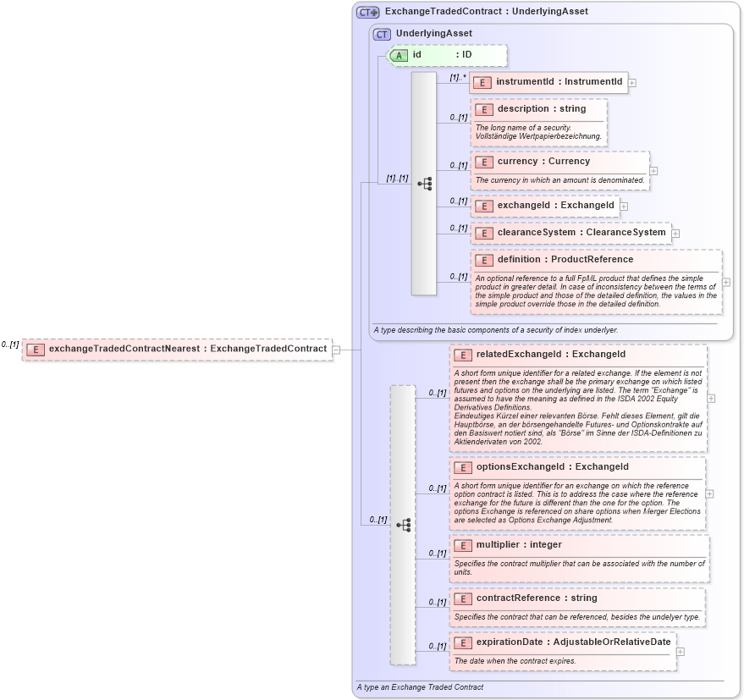
Task: Expand the exchangeId element
Action: tap(624, 207)
